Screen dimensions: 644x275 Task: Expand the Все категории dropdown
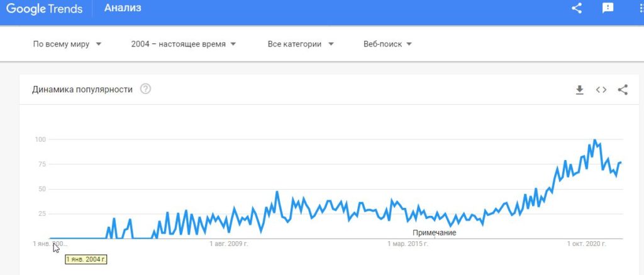click(x=301, y=44)
